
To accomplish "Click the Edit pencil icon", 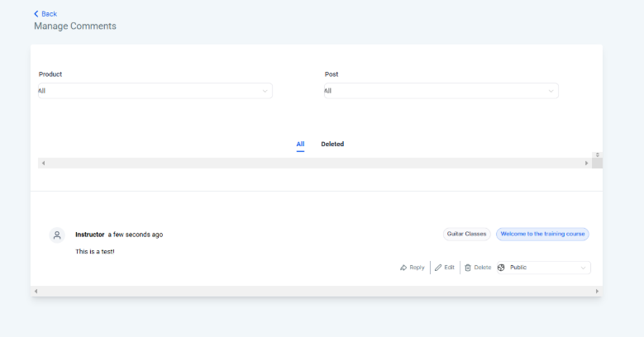I will tap(439, 268).
